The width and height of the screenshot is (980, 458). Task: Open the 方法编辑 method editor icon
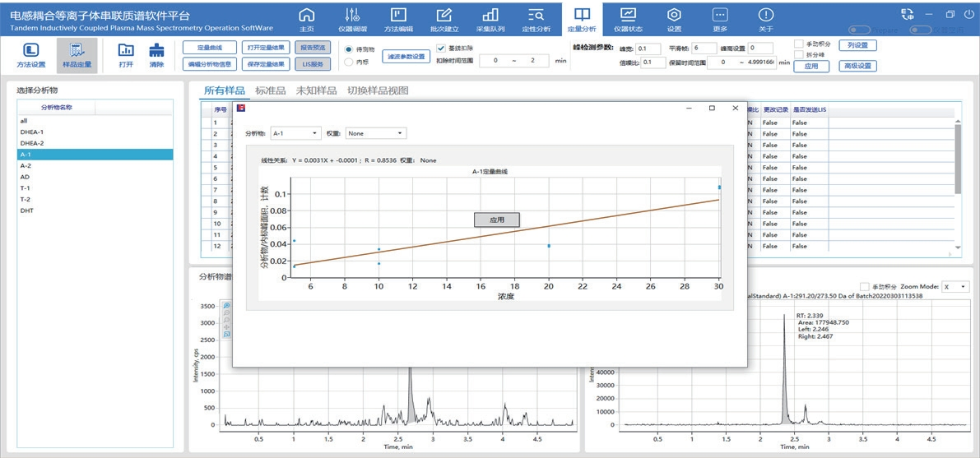coord(398,15)
